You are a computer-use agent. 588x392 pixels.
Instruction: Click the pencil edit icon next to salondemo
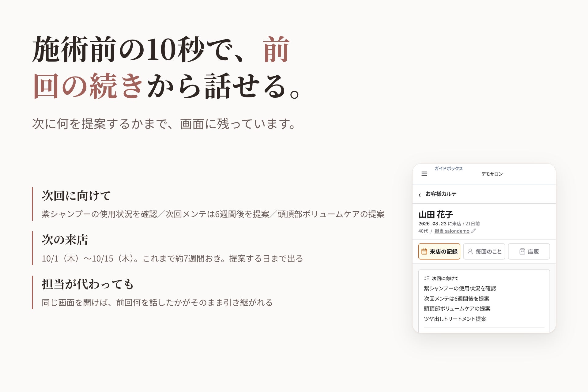(x=473, y=231)
